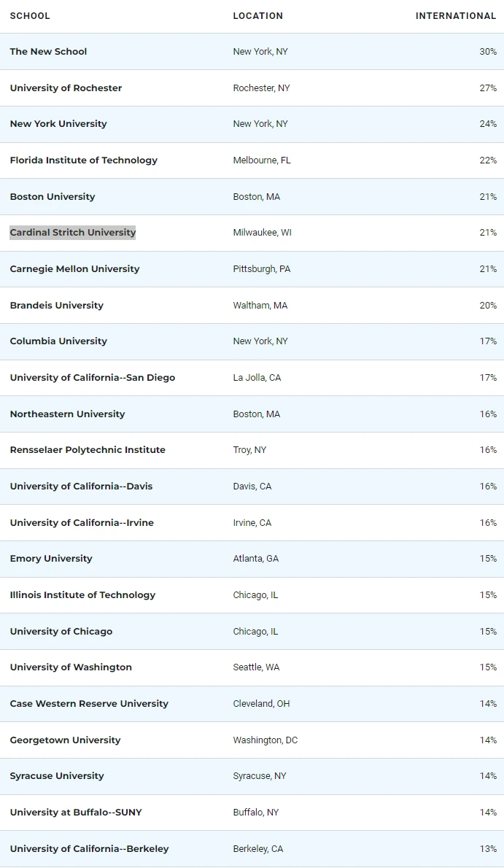Open University of California--Berkeley
The height and width of the screenshot is (868, 504).
[x=89, y=849]
